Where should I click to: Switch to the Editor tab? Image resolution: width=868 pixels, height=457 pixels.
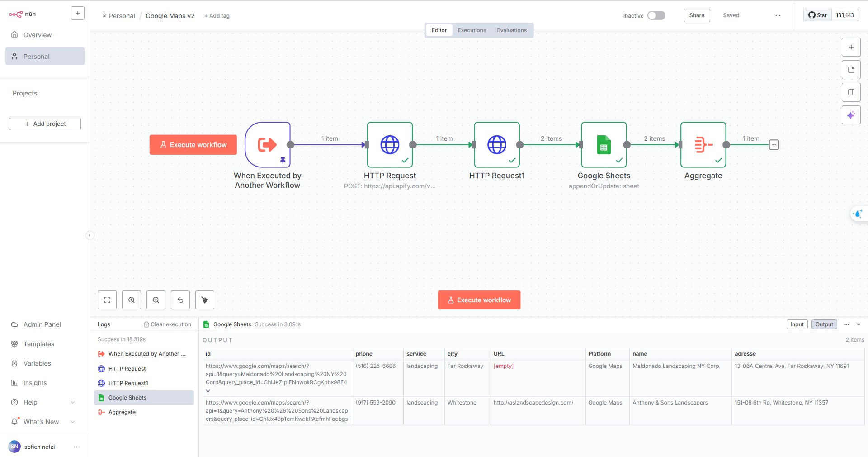439,30
